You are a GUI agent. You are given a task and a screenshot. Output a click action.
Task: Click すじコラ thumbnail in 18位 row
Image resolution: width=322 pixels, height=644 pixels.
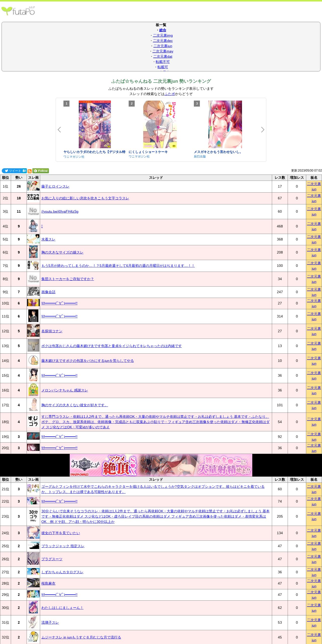click(x=33, y=421)
